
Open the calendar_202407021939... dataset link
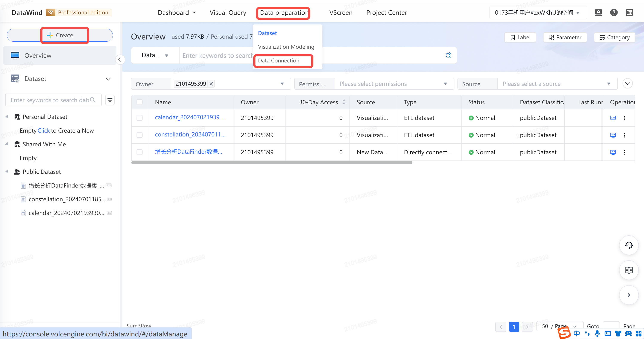click(189, 117)
